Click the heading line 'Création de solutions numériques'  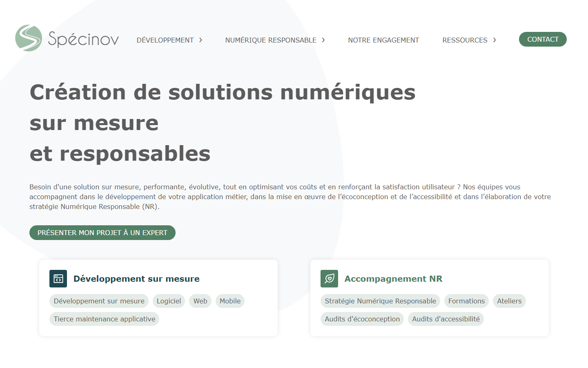[223, 92]
